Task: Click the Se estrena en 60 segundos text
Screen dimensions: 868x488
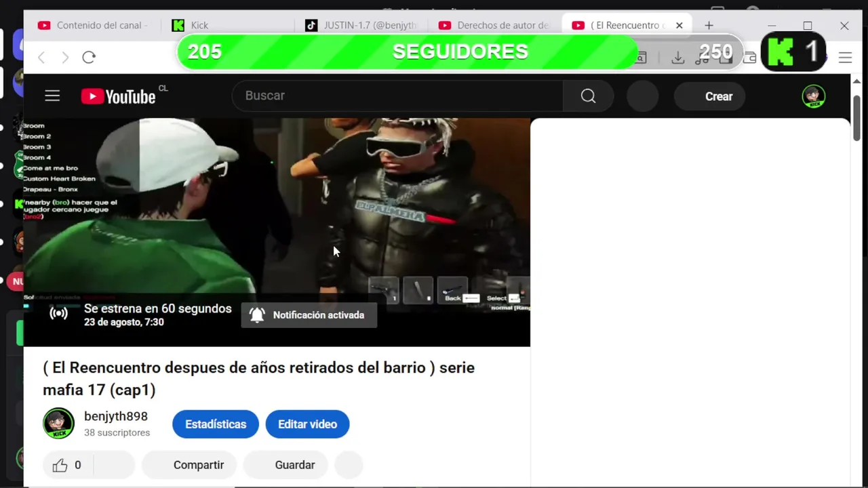Action: pyautogui.click(x=158, y=308)
